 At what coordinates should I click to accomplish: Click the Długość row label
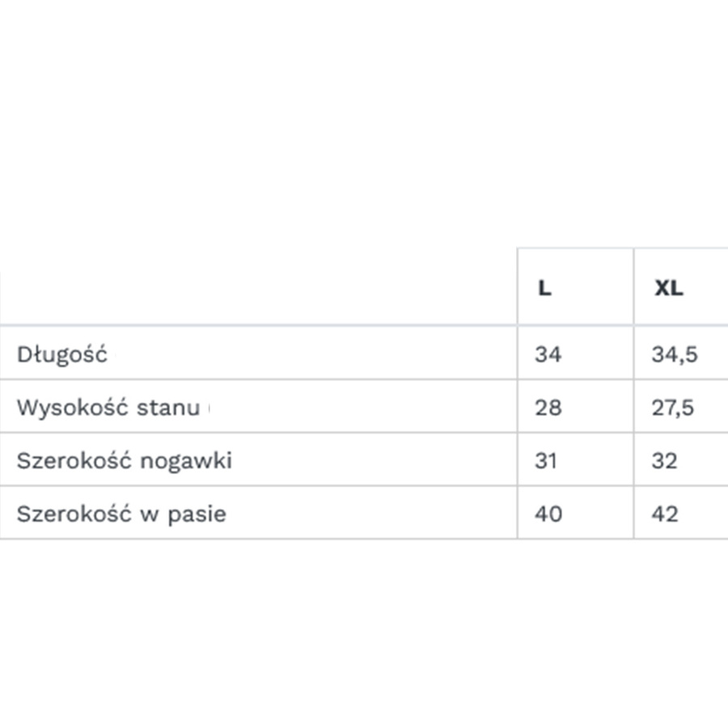tap(62, 354)
